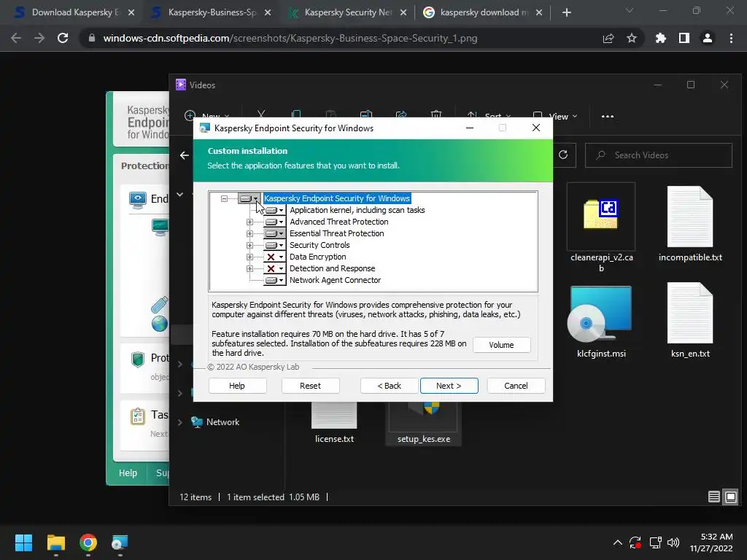Switch to the 'Kaspersky Security Net' tab

click(x=348, y=12)
